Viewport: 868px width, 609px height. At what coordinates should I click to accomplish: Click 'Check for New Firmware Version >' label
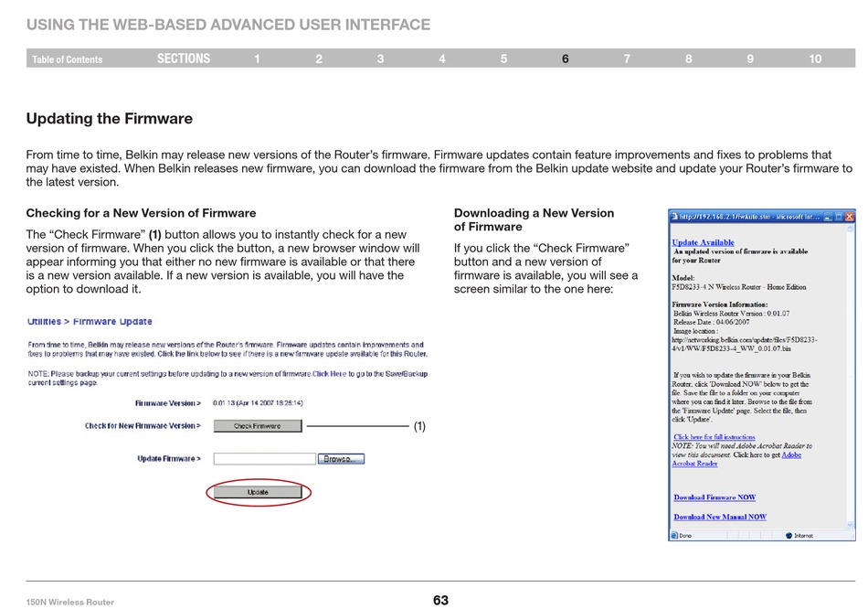click(143, 426)
